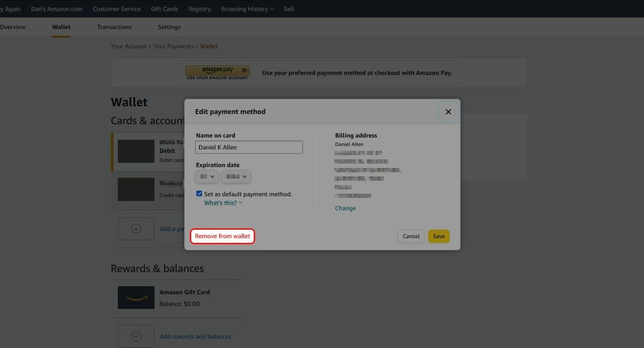
Task: Click the plus icon to add payment method
Action: tap(136, 229)
